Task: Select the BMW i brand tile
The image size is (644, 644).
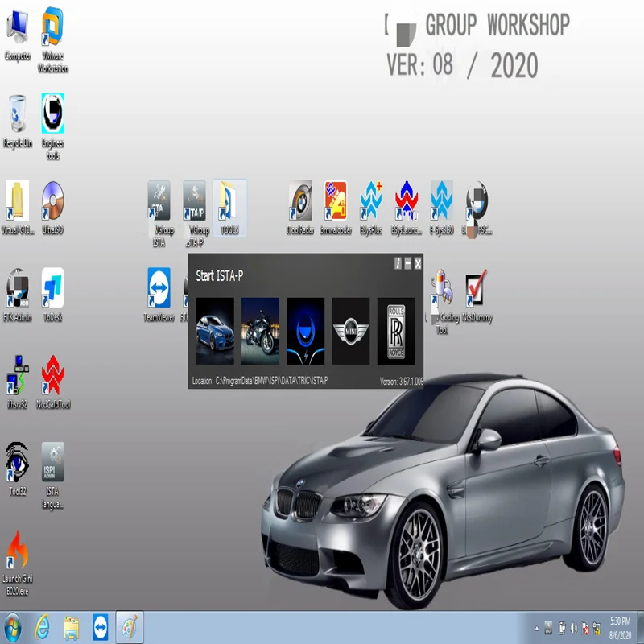Action: pos(305,331)
